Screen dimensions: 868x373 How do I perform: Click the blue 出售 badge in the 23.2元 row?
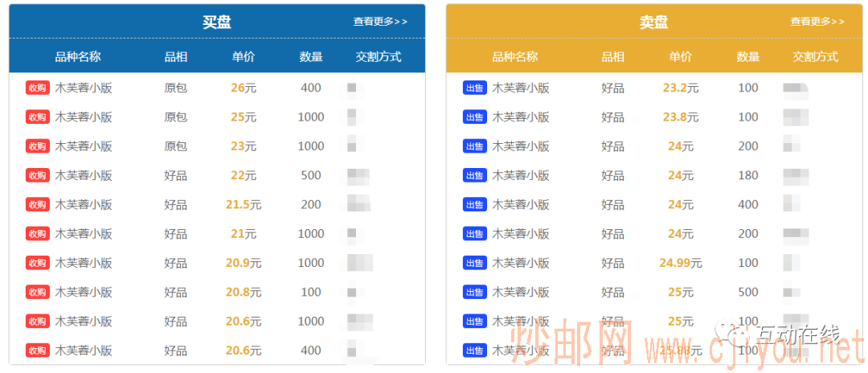coord(474,88)
